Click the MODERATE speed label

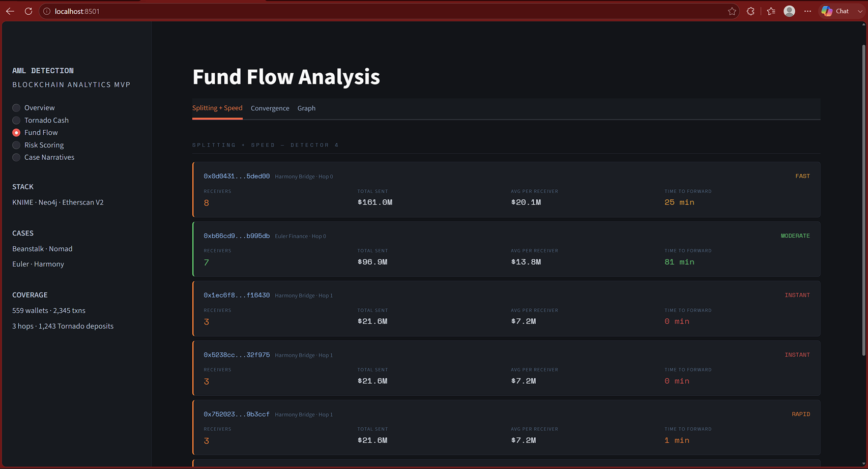pos(795,236)
